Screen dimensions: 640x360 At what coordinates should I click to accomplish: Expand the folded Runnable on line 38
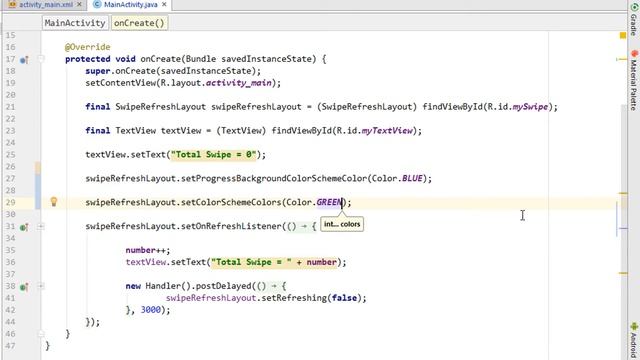(x=41, y=286)
